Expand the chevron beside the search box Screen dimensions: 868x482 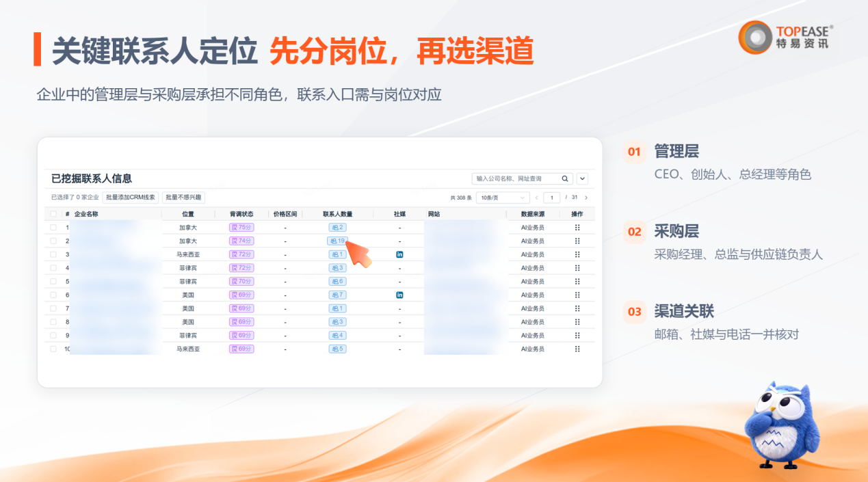(x=583, y=178)
